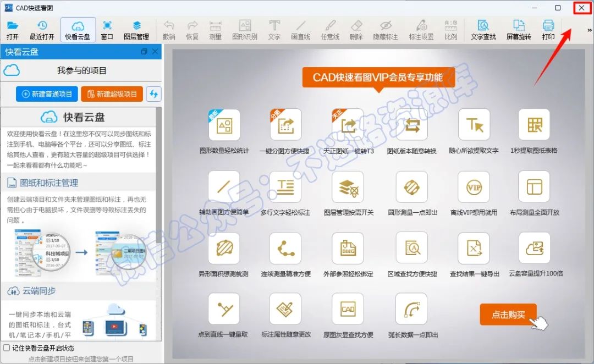Open a drawing with the 打开 icon
Viewport: 594px width, 364px height.
(x=13, y=30)
